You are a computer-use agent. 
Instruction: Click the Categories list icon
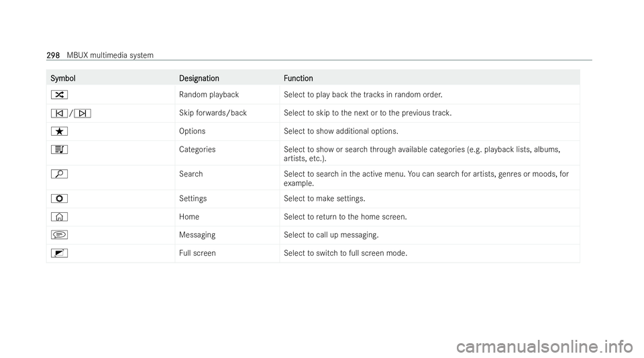pyautogui.click(x=59, y=149)
